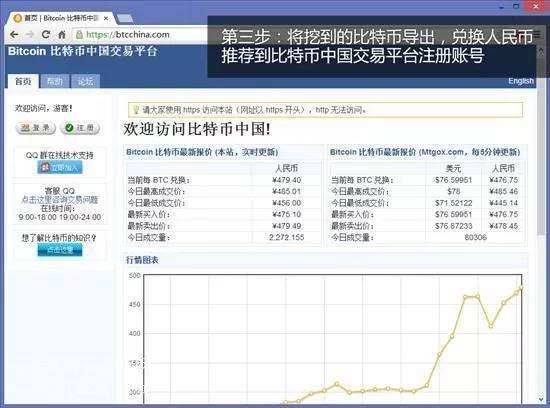
Task: Go to the browser home page icon
Action: coord(62,35)
